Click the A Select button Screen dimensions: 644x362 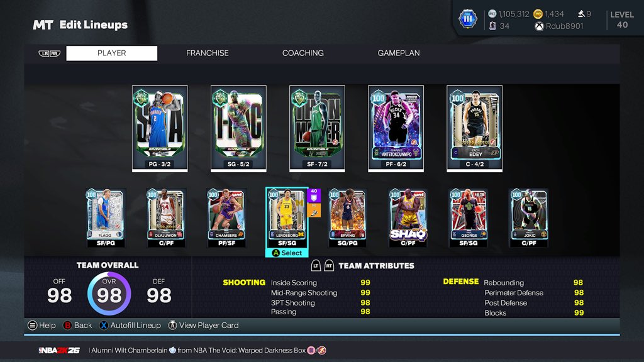click(x=287, y=253)
